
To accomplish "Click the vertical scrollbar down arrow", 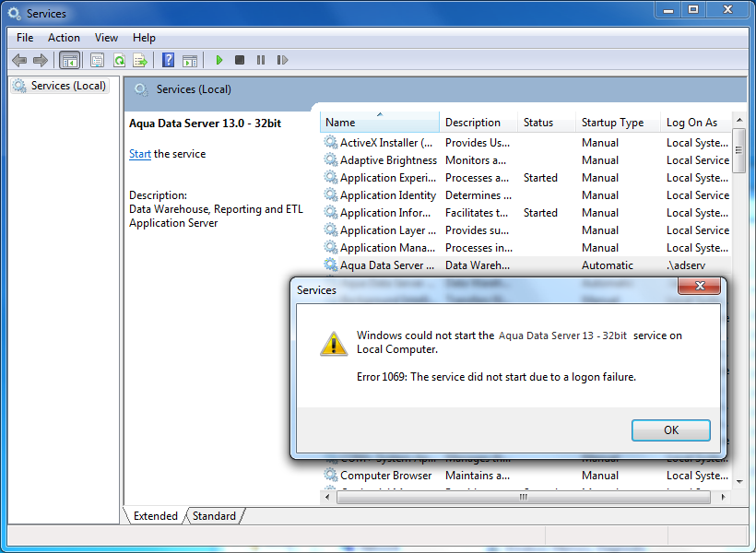I will [x=739, y=482].
